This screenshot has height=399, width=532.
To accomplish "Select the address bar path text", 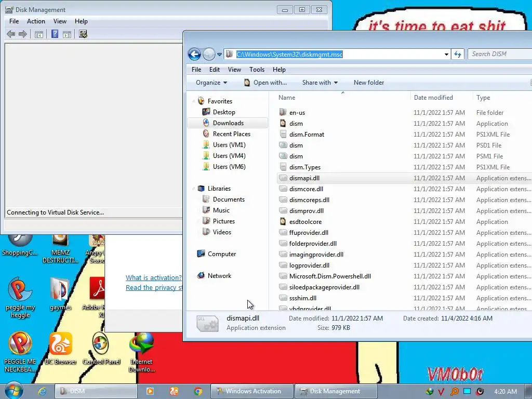I will (289, 54).
